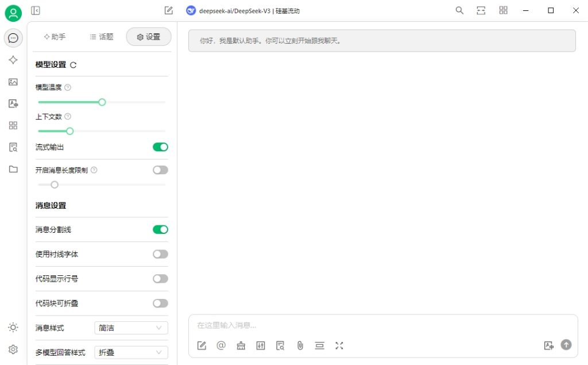Reset model settings with refresh icon
Image resolution: width=588 pixels, height=365 pixels.
tap(73, 65)
